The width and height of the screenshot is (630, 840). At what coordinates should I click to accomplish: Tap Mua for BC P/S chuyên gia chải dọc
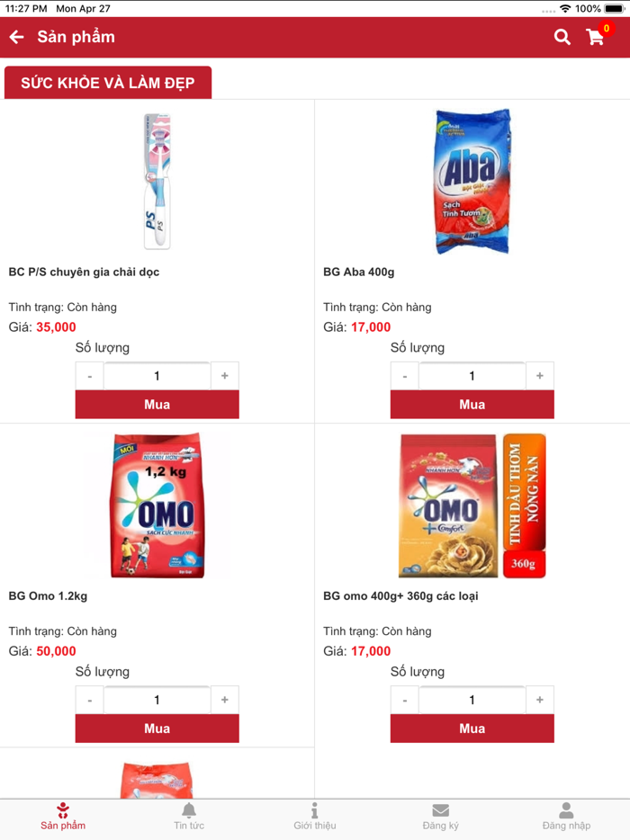click(x=157, y=404)
